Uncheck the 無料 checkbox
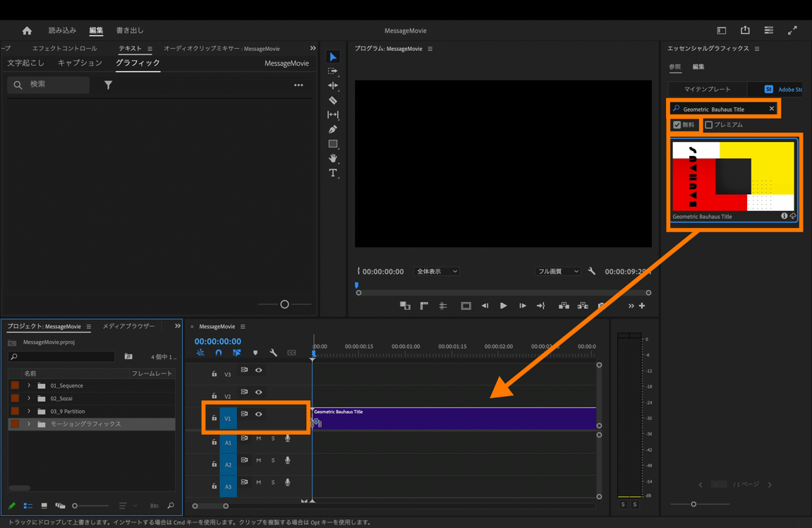Screen dimensions: 812x528 click(677, 125)
